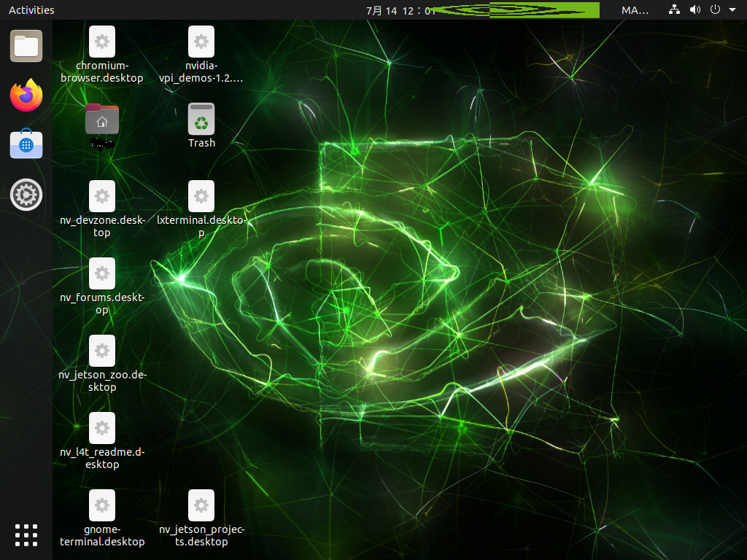This screenshot has height=560, width=747.
Task: Click the MA... indicator in top bar
Action: click(x=635, y=10)
